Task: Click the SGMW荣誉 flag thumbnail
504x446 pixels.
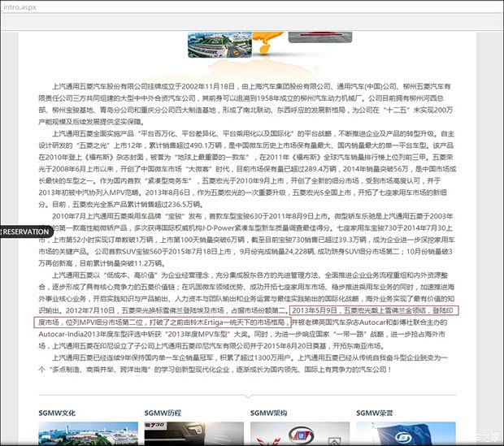Action: tap(406, 434)
